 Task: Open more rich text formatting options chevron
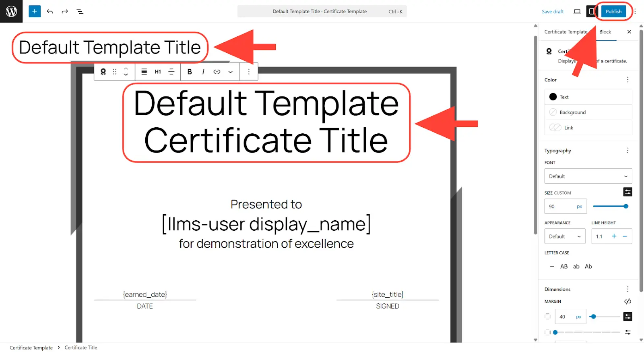(x=230, y=72)
